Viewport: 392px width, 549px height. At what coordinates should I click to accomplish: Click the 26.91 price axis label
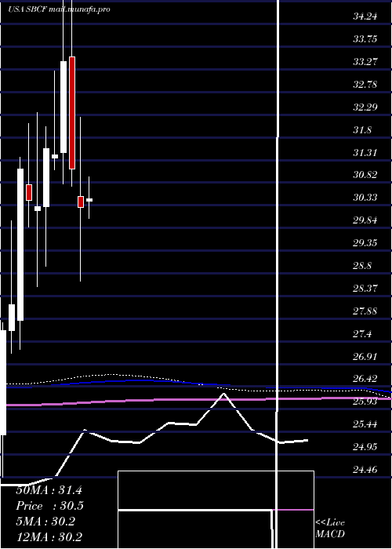tap(365, 357)
